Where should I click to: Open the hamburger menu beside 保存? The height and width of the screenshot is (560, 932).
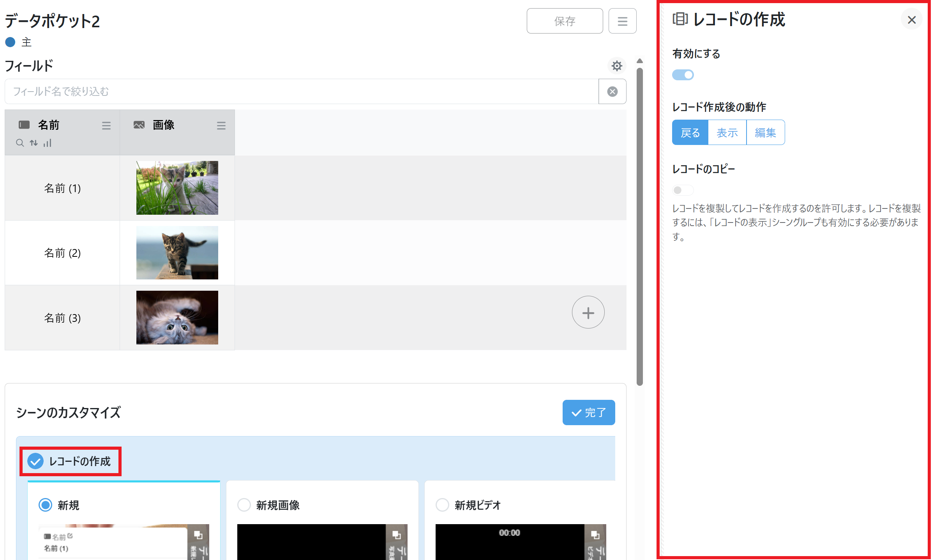tap(622, 21)
